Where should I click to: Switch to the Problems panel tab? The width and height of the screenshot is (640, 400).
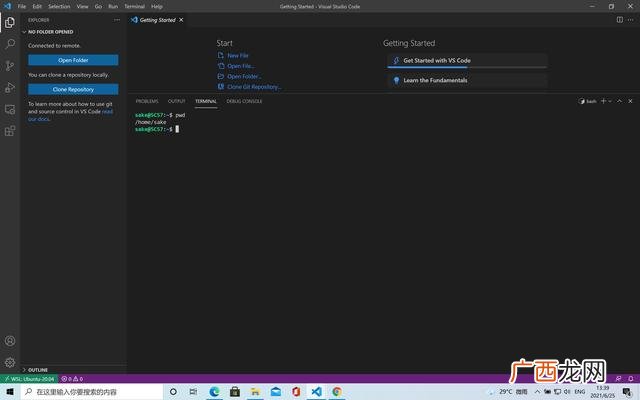point(147,101)
